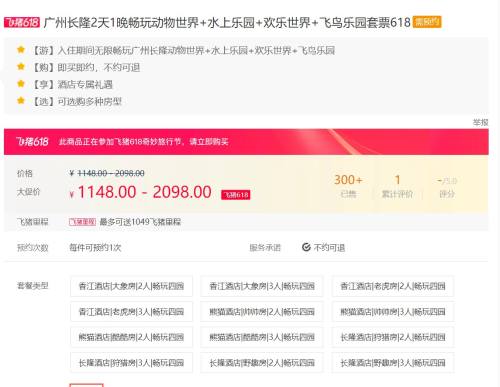Click the highlight 【选】可选购多种房型

pos(76,101)
